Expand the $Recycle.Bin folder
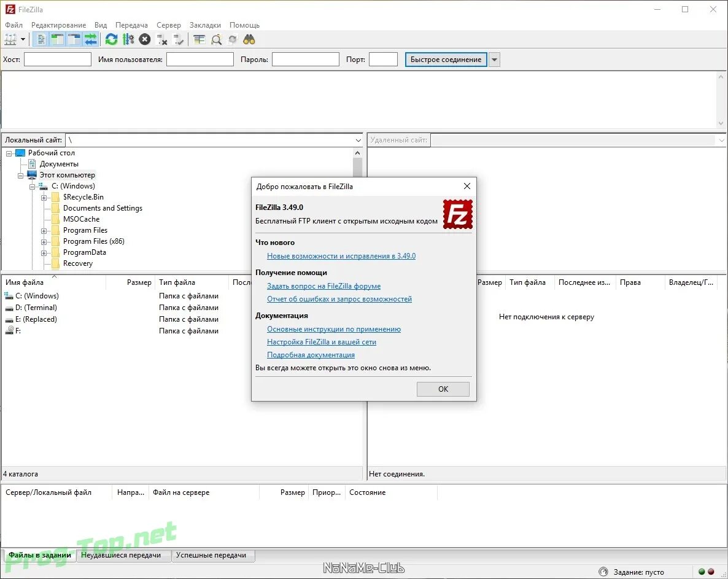The height and width of the screenshot is (579, 728). pos(44,198)
